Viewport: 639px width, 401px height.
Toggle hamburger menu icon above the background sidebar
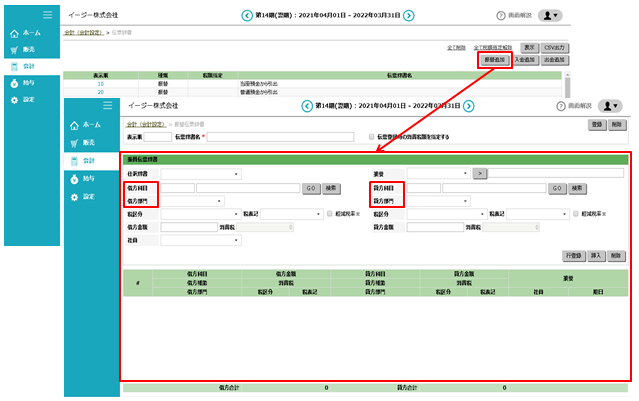46,15
